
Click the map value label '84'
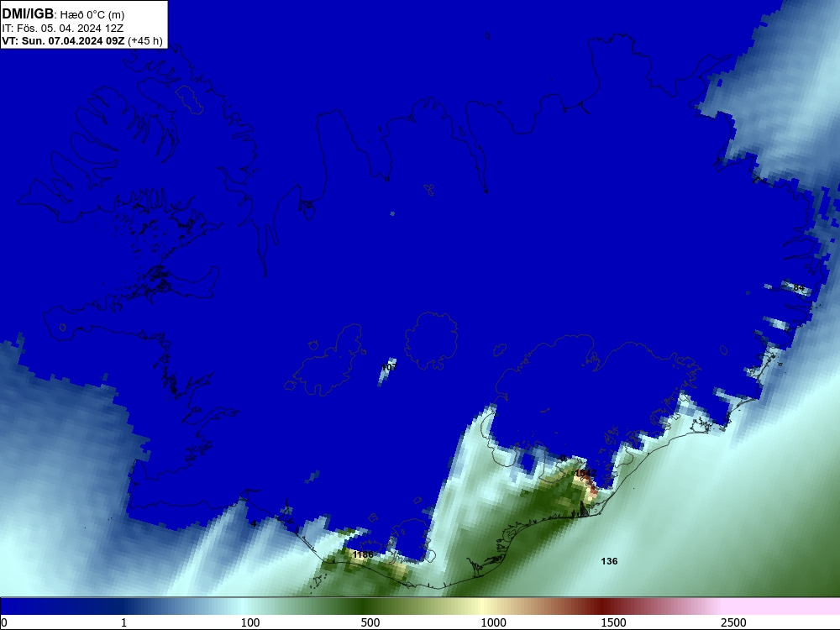tap(799, 287)
